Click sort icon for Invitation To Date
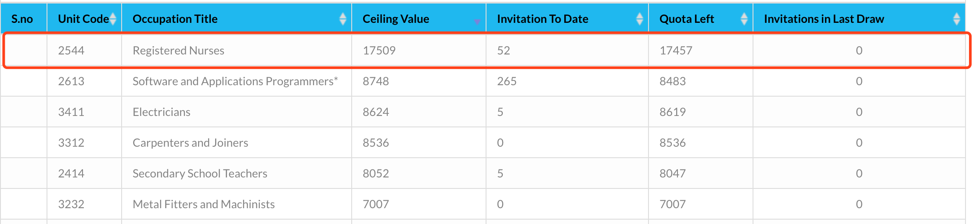The image size is (980, 224). [x=639, y=19]
